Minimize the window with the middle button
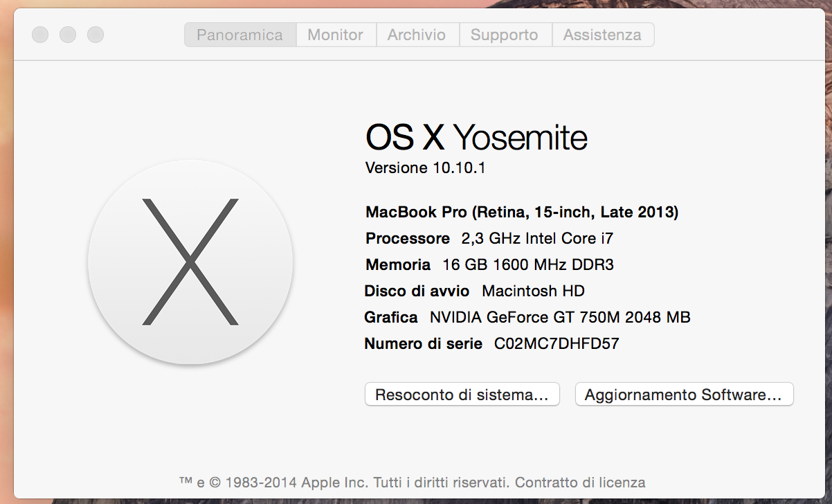 pyautogui.click(x=68, y=35)
